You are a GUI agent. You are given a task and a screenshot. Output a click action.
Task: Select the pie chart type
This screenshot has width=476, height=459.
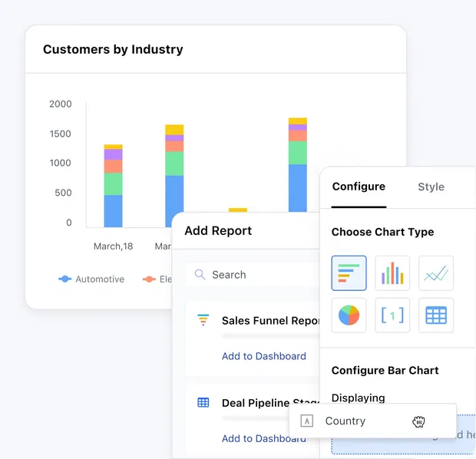click(x=349, y=315)
